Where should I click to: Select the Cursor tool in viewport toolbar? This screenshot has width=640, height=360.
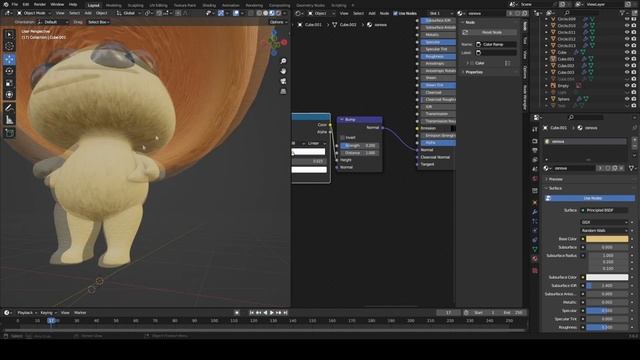(x=9, y=46)
